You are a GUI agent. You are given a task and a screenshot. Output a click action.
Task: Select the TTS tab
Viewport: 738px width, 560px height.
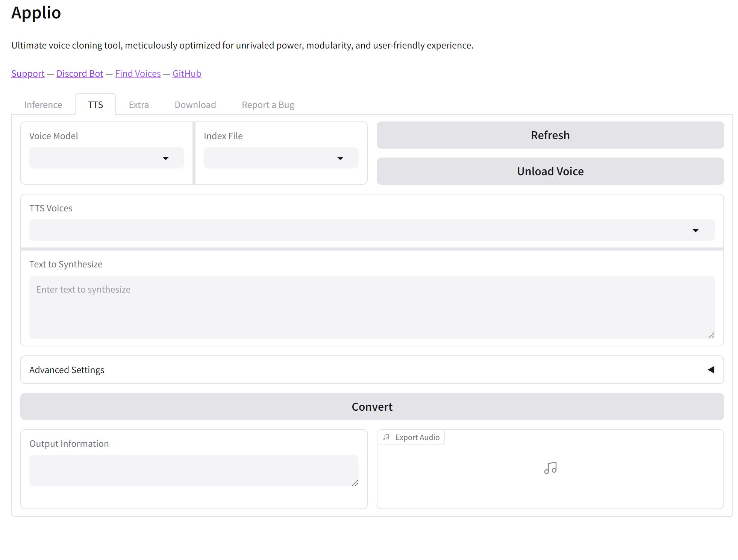(x=95, y=105)
